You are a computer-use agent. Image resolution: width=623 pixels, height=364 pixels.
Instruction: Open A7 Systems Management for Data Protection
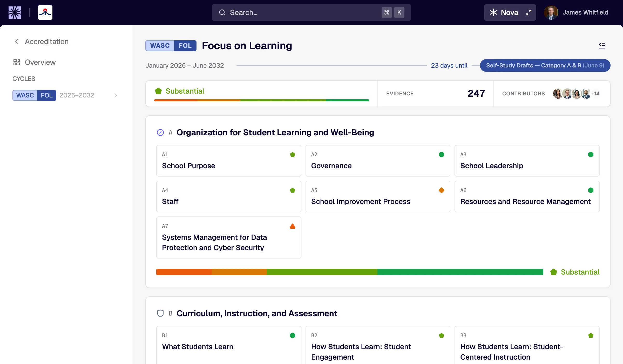(229, 237)
